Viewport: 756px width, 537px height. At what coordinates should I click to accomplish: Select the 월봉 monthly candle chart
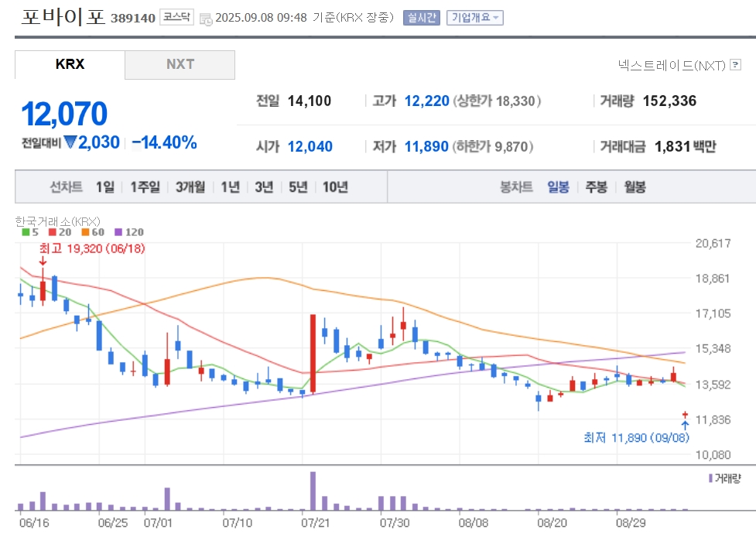point(635,187)
